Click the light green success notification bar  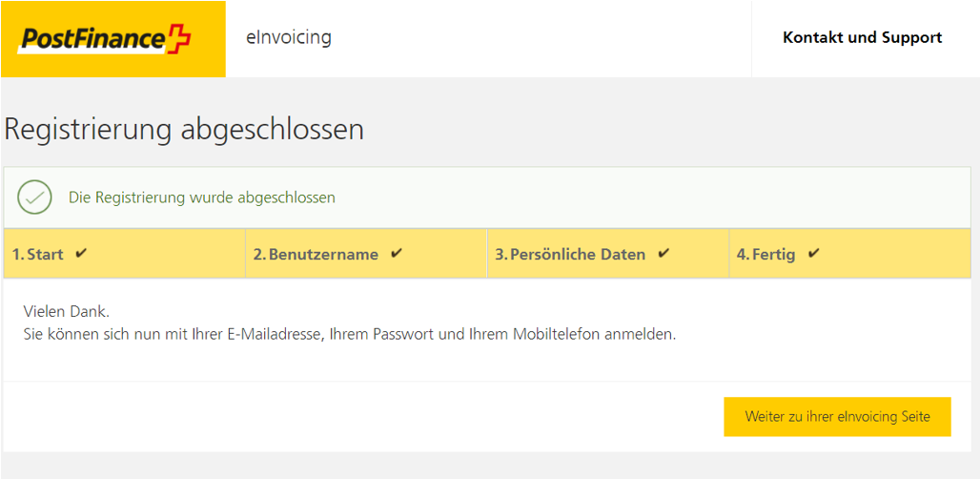(487, 198)
